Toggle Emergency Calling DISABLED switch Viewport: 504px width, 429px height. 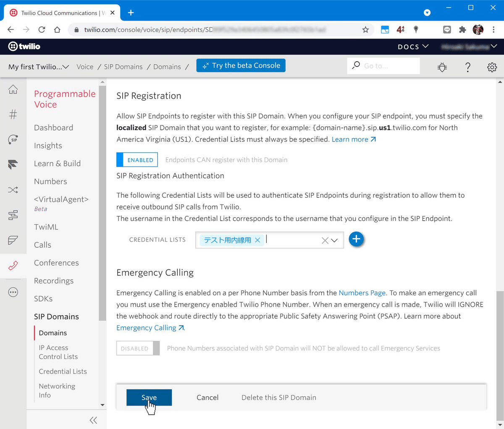tap(138, 348)
